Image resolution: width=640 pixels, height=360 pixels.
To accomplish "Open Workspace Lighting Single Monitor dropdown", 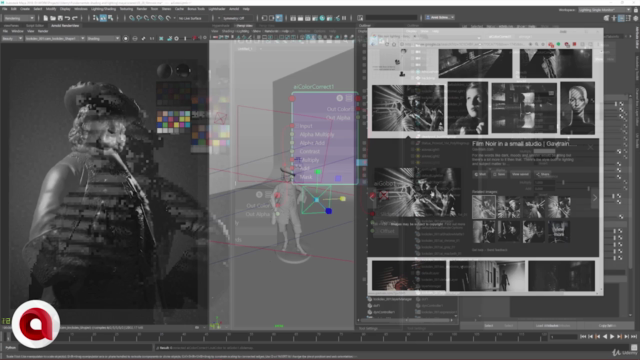I will point(605,10).
